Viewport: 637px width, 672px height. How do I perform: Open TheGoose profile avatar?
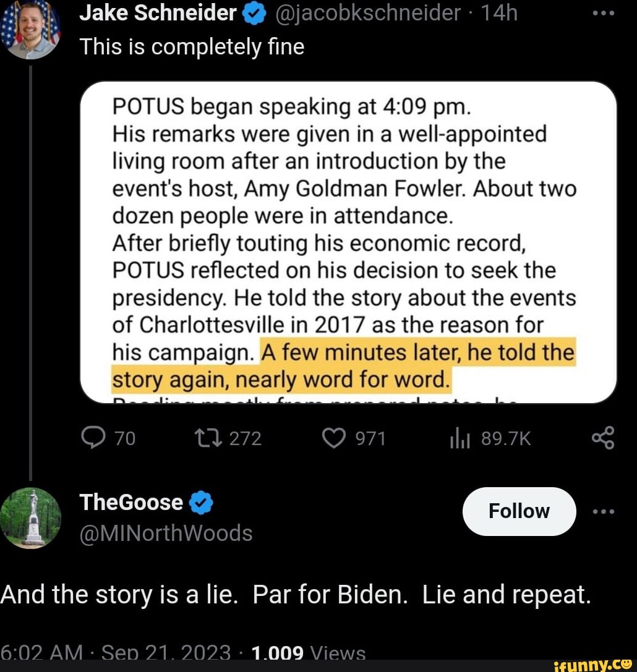30,518
